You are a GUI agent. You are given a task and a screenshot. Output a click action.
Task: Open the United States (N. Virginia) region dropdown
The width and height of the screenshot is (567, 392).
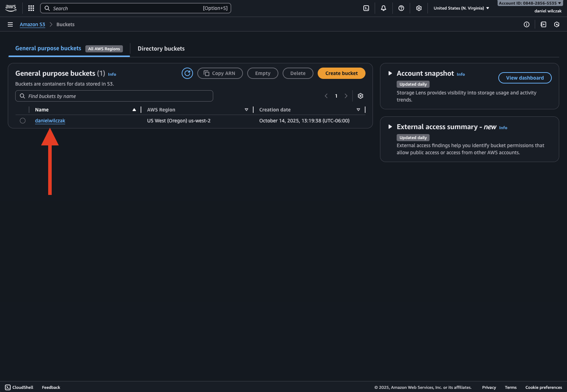coord(461,8)
